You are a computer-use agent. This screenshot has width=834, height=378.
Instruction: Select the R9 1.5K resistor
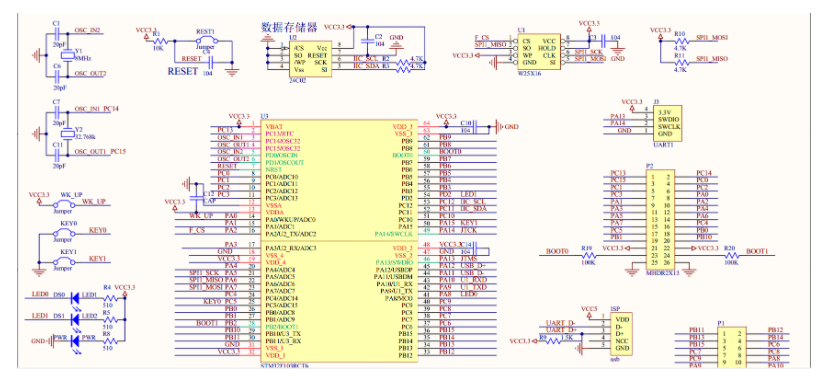[553, 341]
